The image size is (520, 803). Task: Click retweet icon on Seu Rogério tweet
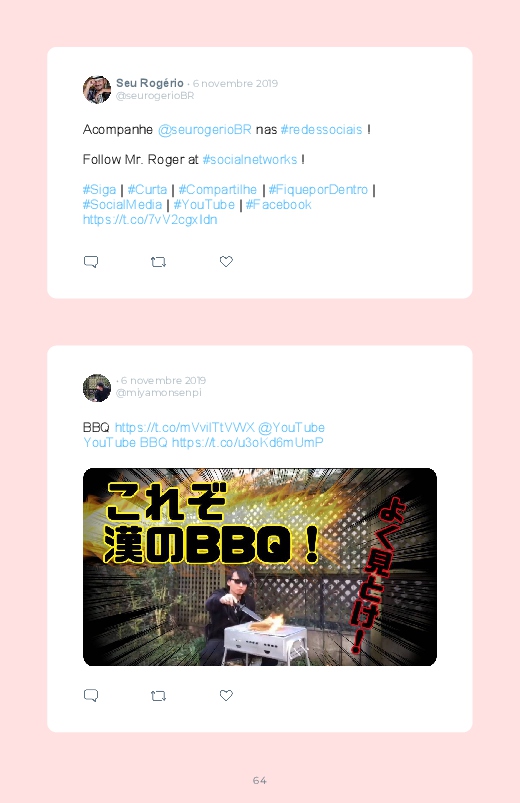[158, 262]
